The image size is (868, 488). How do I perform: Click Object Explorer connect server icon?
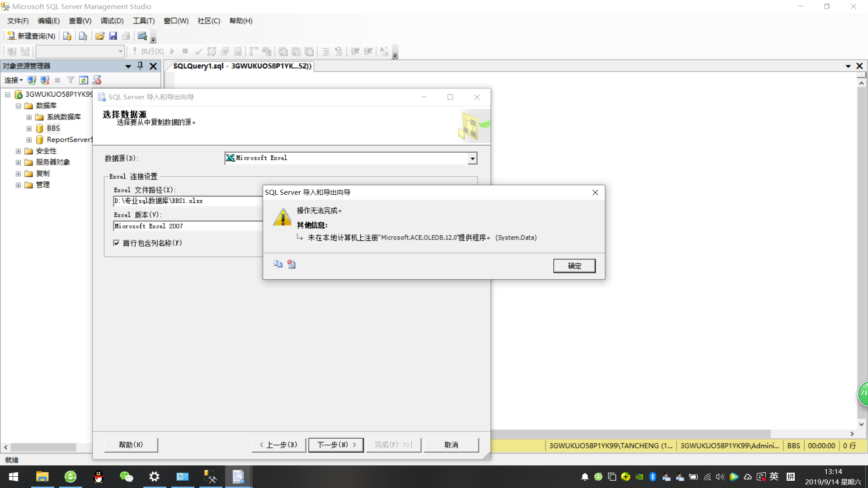click(32, 80)
